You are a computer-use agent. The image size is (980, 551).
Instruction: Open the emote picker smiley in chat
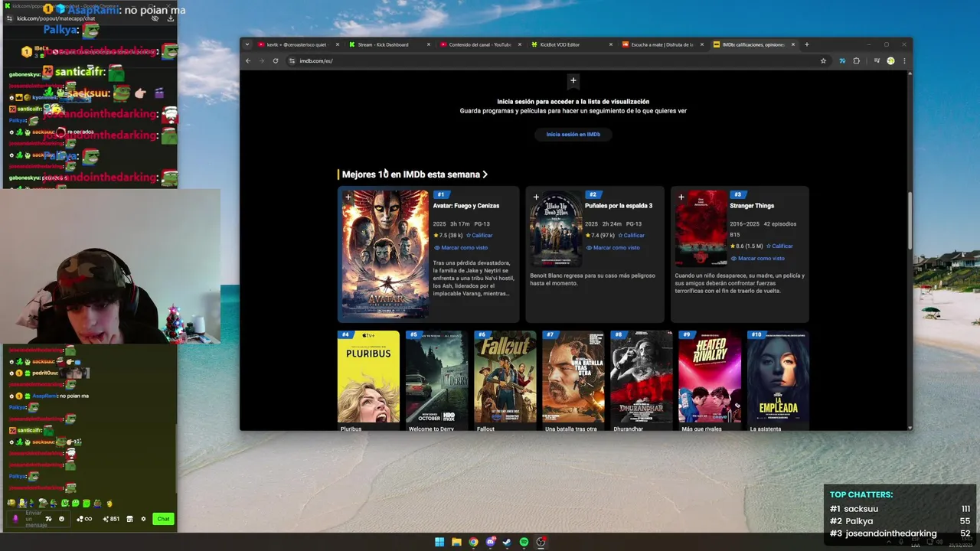tap(62, 519)
